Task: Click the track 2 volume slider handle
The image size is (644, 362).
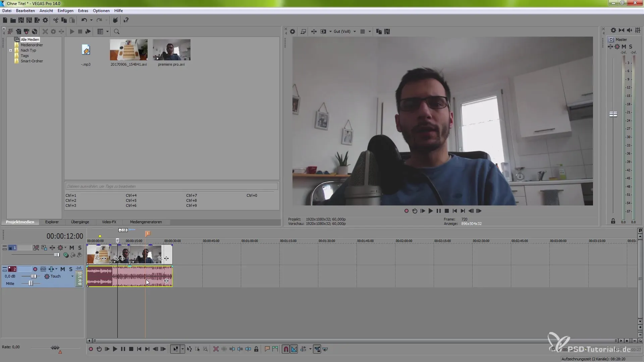Action: (34, 277)
